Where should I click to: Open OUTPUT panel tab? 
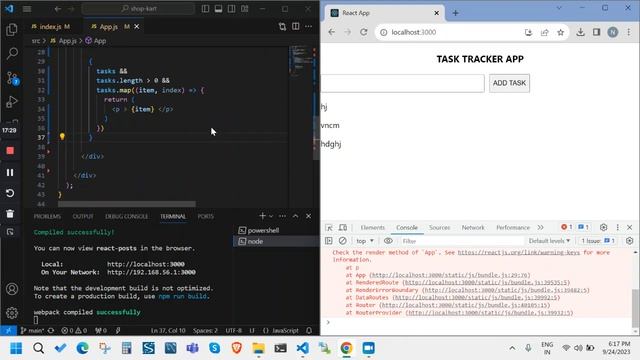[x=83, y=216]
